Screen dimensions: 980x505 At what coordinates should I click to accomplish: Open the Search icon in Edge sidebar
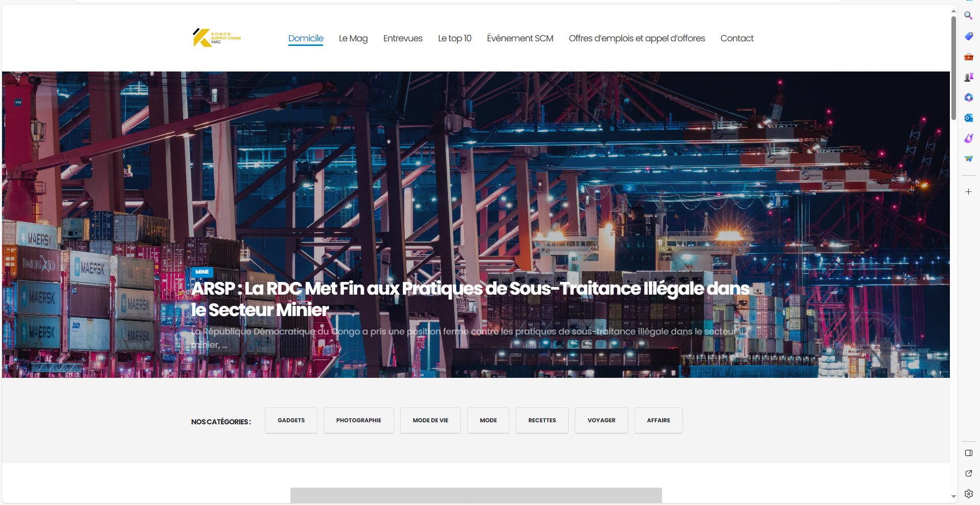(x=968, y=16)
